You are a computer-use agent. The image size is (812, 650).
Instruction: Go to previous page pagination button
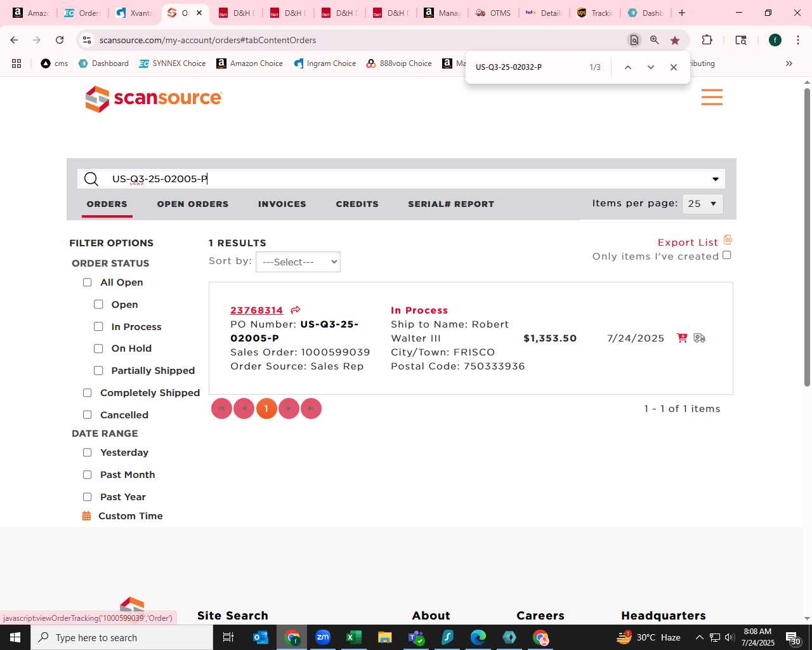(x=244, y=408)
